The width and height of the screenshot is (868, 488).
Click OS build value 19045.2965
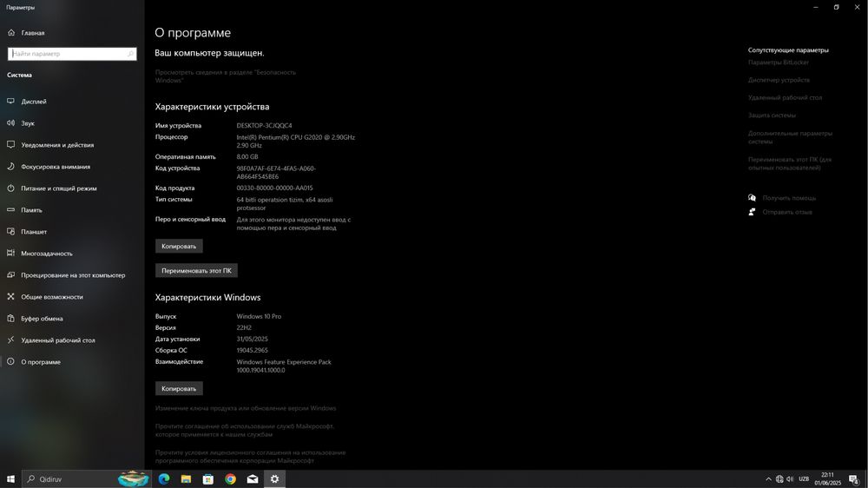pos(252,350)
